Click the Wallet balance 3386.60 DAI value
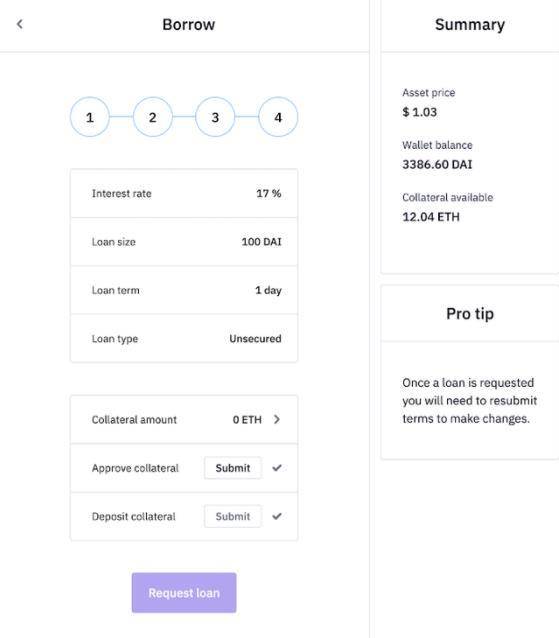The width and height of the screenshot is (559, 638). pyautogui.click(x=437, y=164)
